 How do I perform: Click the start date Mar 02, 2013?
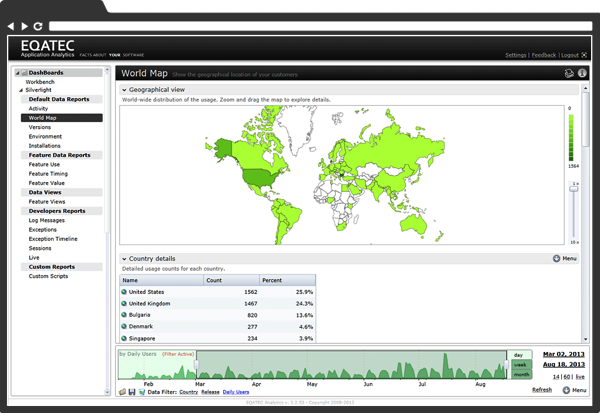point(564,354)
